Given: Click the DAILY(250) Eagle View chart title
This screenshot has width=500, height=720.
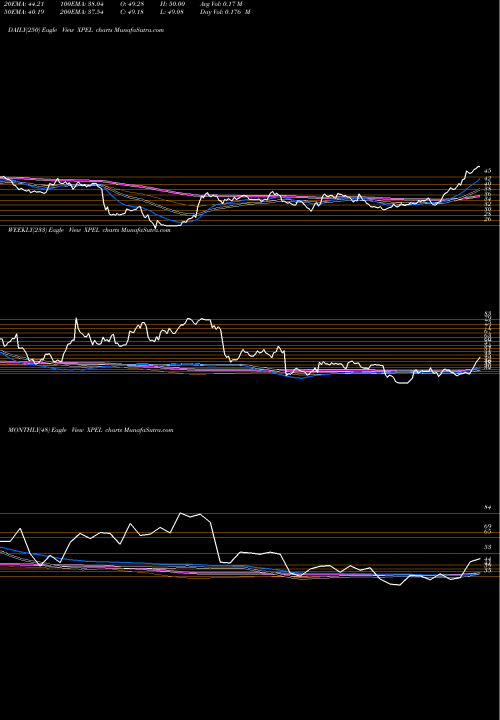Looking at the screenshot, I should pyautogui.click(x=86, y=30).
